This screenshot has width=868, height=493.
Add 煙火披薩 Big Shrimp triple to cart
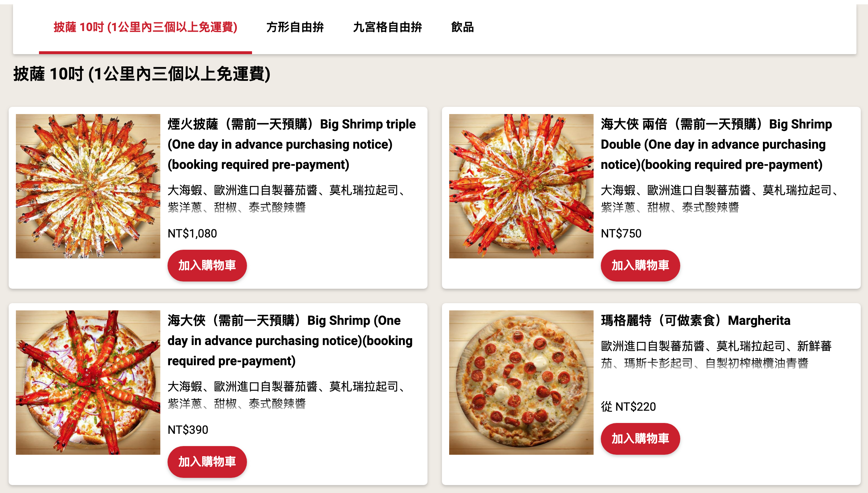point(207,265)
